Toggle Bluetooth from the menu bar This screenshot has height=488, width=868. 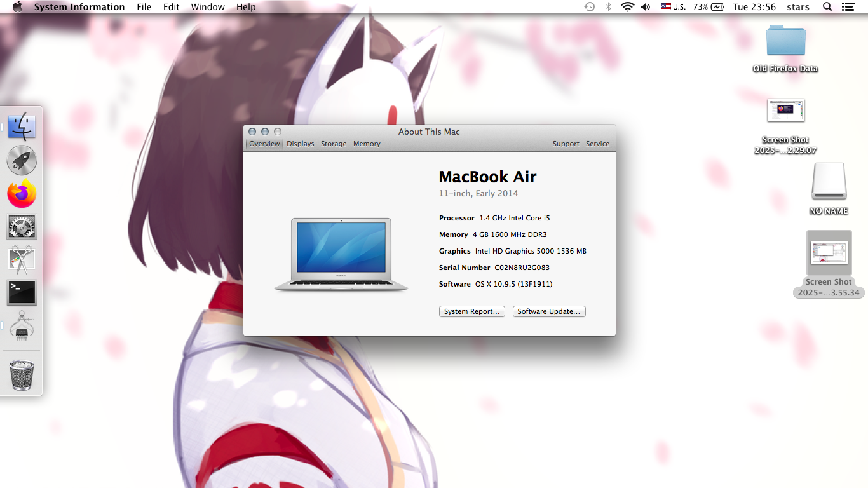pyautogui.click(x=608, y=7)
